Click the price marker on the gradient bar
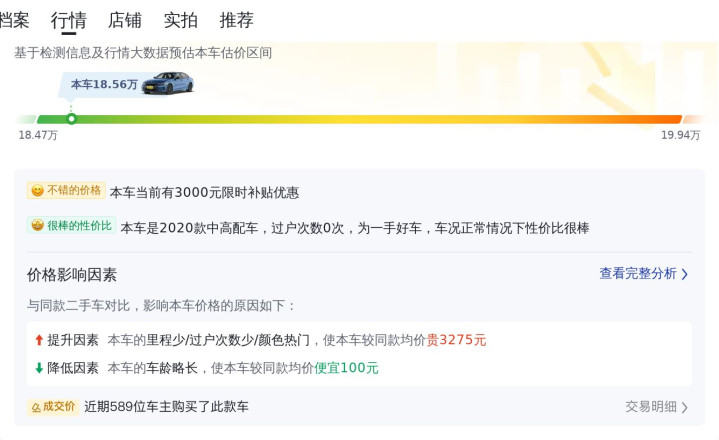 coord(71,119)
